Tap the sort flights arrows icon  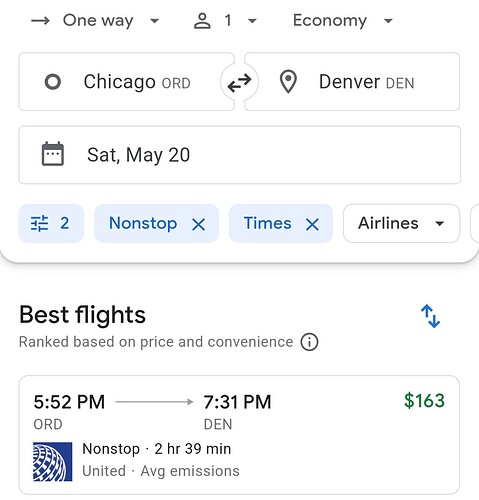point(430,316)
